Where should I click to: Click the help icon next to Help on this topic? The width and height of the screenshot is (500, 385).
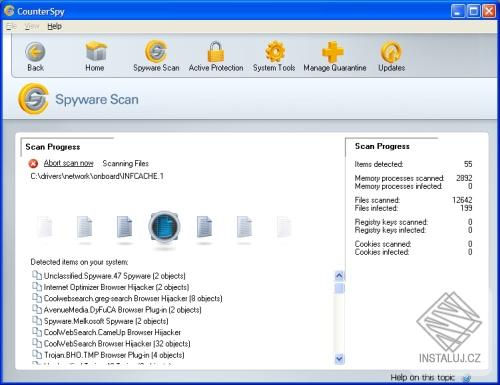click(x=467, y=378)
